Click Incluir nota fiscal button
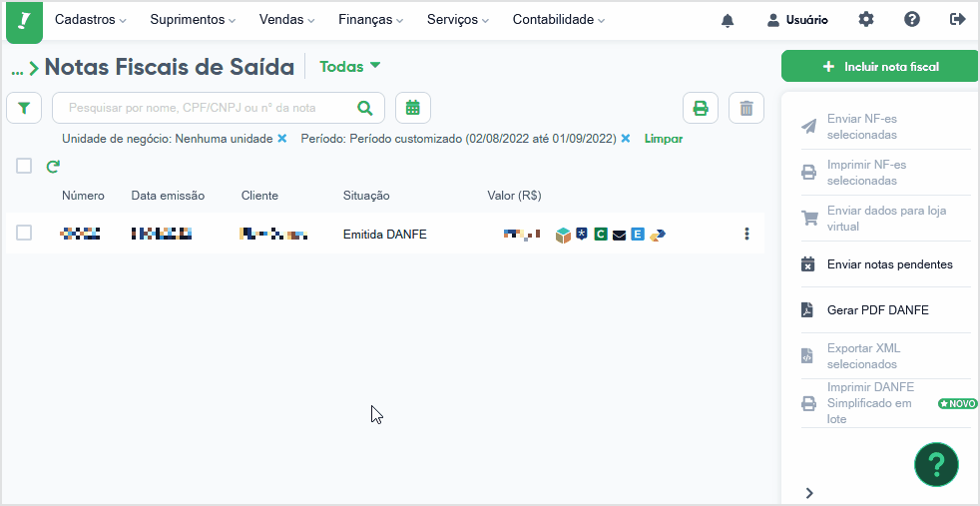The width and height of the screenshot is (980, 506). (x=880, y=66)
